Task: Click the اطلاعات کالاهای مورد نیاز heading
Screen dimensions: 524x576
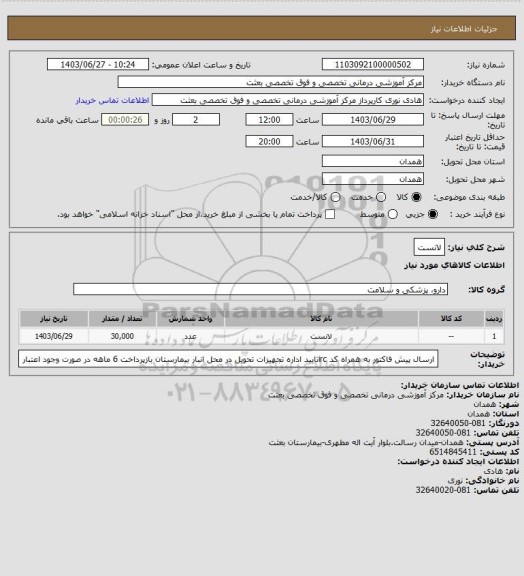Action: (454, 265)
